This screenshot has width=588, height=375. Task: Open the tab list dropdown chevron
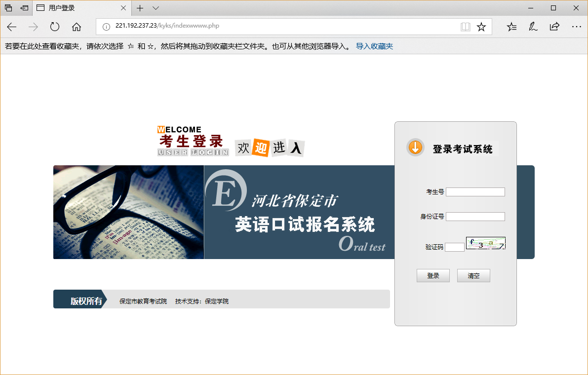pos(156,8)
